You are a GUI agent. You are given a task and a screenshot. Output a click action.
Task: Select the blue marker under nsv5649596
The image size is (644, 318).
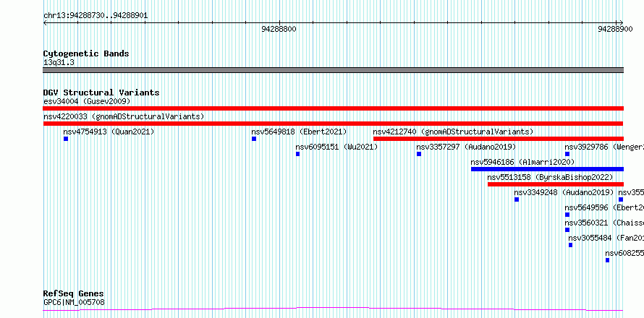point(567,215)
